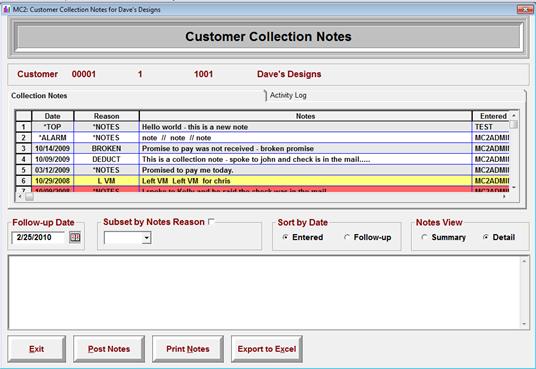Click the yellow 10/29/2008 date cell
The height and width of the screenshot is (369, 536).
click(53, 181)
